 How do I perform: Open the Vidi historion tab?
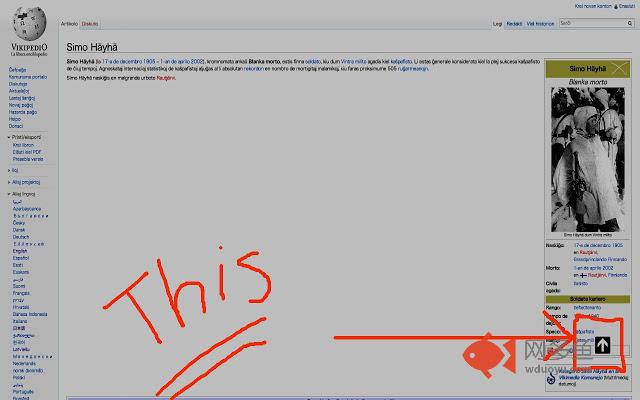pyautogui.click(x=540, y=22)
